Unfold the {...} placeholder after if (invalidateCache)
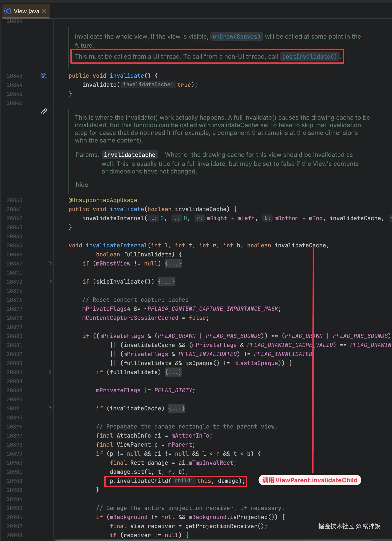392x541 pixels. 176,409
